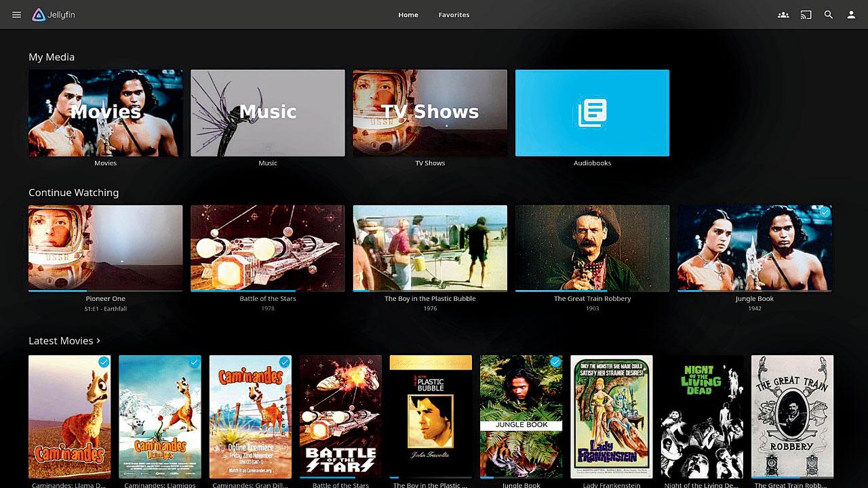Switch to the Favorites tab
Image resolution: width=868 pixels, height=488 pixels.
[454, 15]
